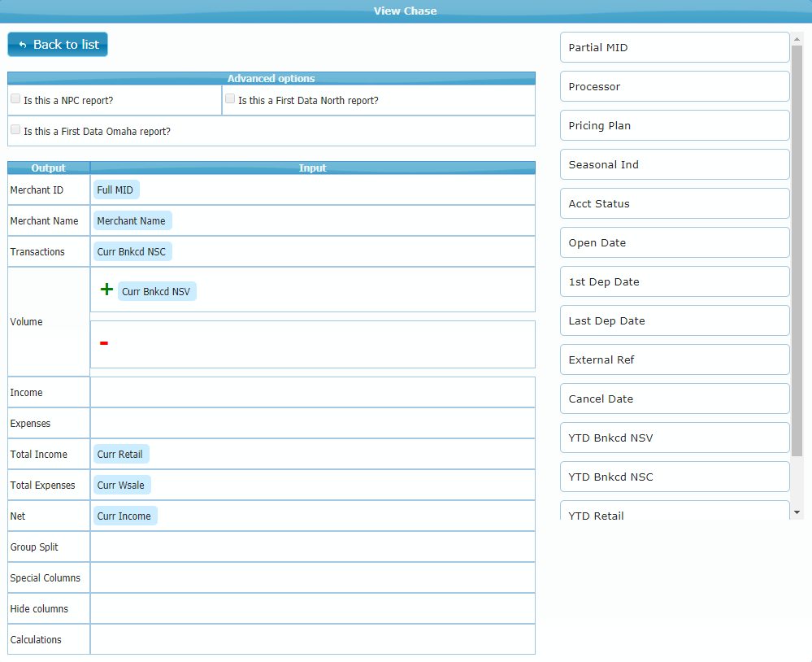Viewport: 812px width, 662px height.
Task: Select the Curr Income tag in Net row
Action: (124, 516)
